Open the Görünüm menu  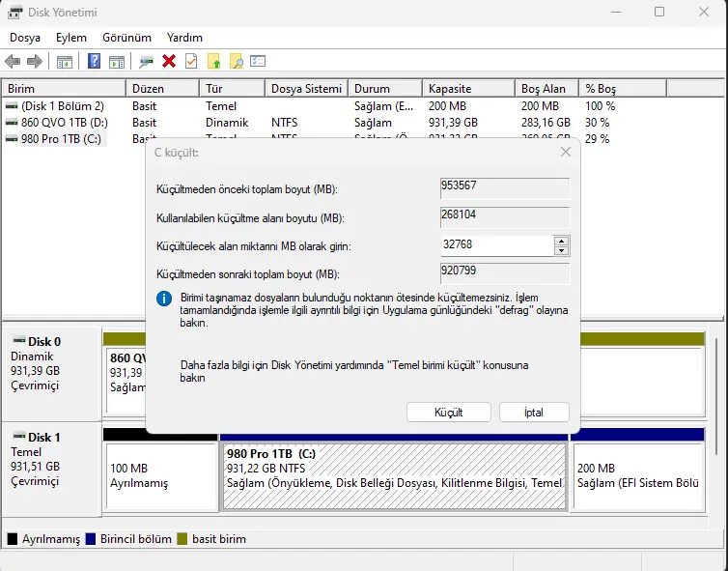point(126,38)
